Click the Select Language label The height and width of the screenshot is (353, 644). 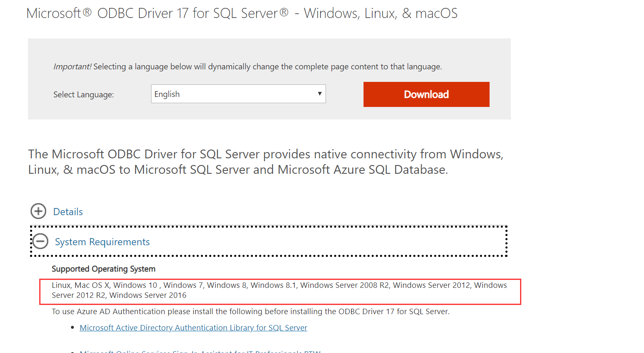point(83,94)
